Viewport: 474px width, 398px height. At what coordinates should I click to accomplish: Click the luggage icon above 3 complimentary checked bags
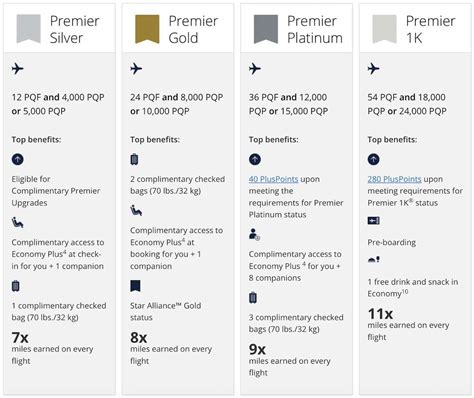[x=253, y=298]
